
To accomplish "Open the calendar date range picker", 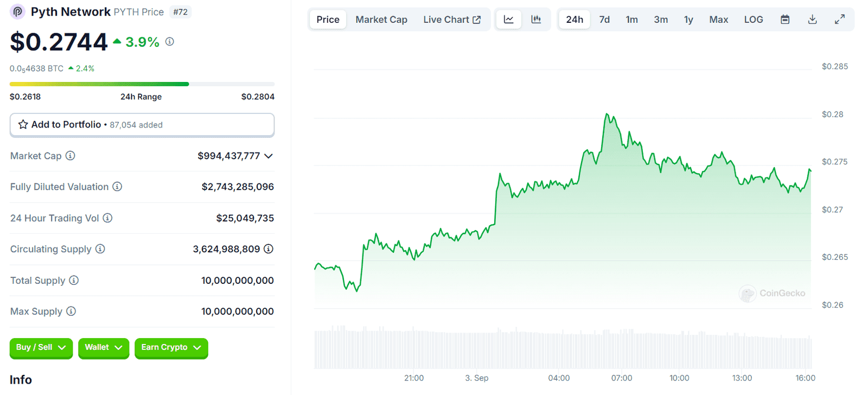I will pos(785,20).
